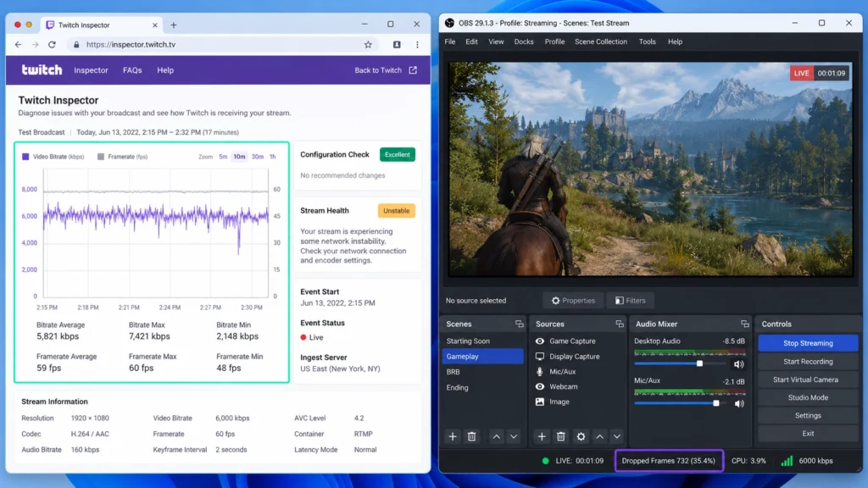View site lock icon in address bar
This screenshot has height=488, width=868.
[76, 44]
